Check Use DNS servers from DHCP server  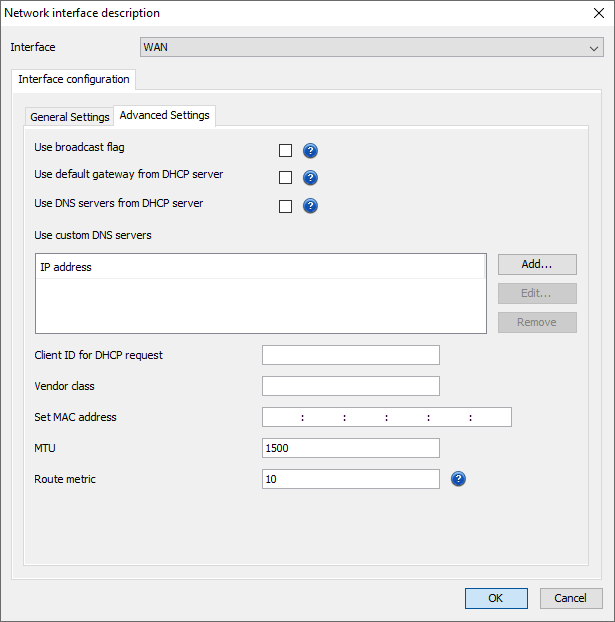(x=286, y=206)
